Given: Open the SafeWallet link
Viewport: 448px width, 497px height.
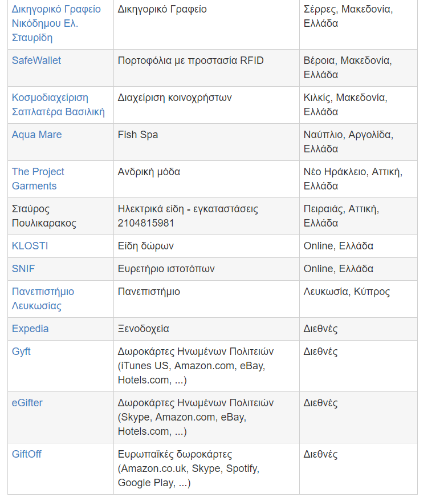Looking at the screenshot, I should (x=36, y=60).
